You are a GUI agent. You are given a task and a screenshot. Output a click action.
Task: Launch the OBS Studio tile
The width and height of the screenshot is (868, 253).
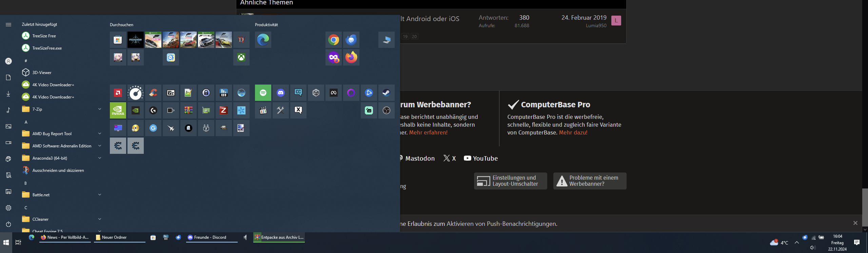pos(386,110)
